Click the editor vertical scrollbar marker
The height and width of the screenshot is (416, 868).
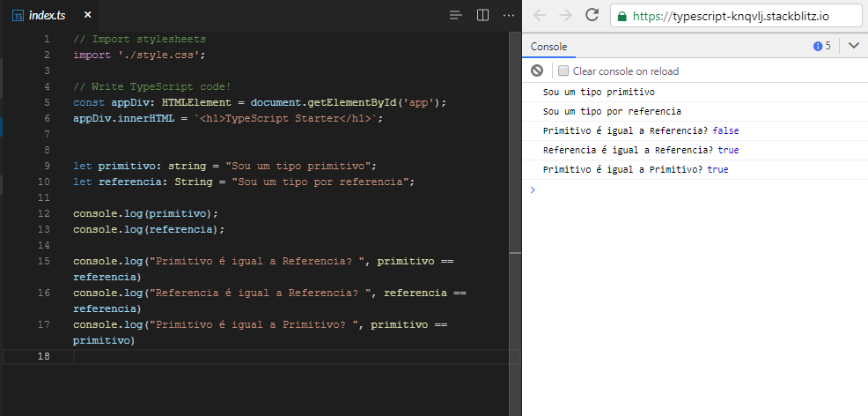pos(515,253)
